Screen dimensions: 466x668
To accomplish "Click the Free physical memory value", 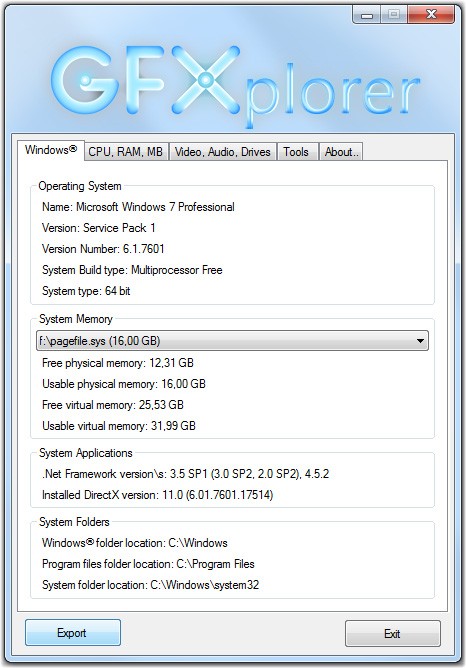I will point(171,363).
